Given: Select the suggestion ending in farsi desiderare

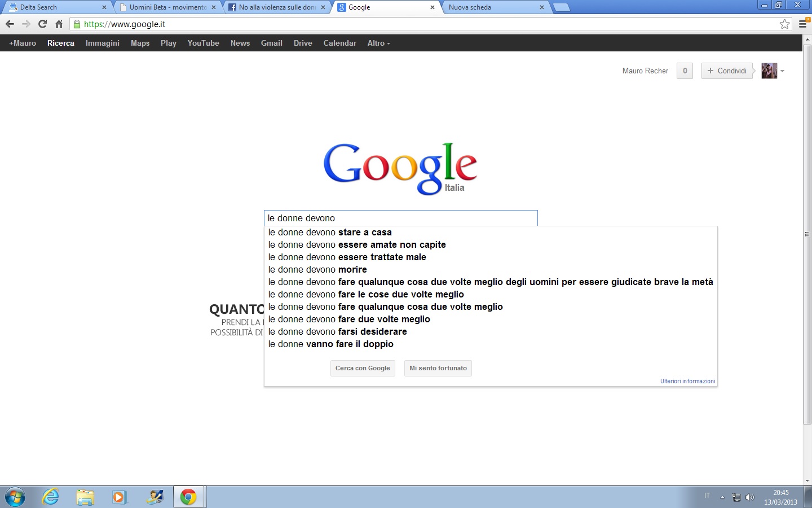Looking at the screenshot, I should pos(337,331).
